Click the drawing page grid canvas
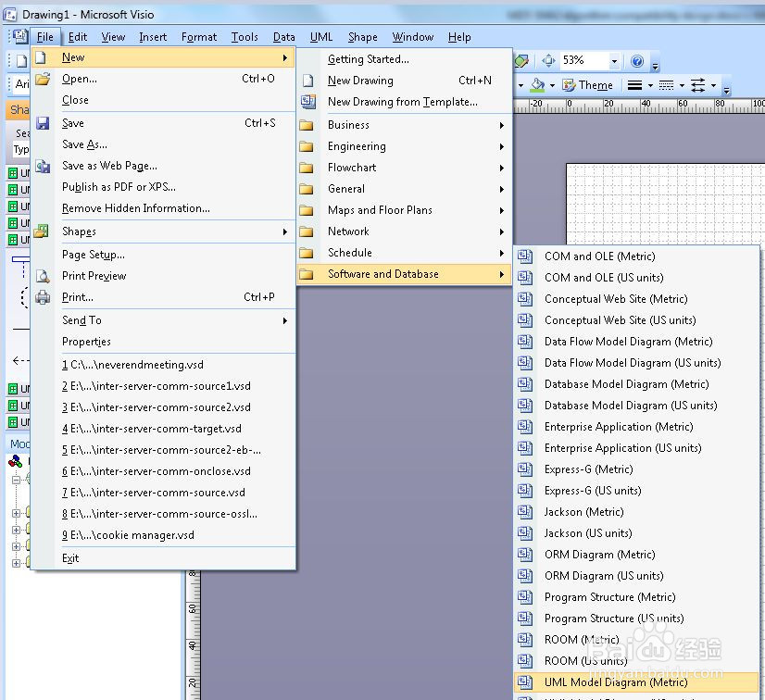 [x=666, y=204]
